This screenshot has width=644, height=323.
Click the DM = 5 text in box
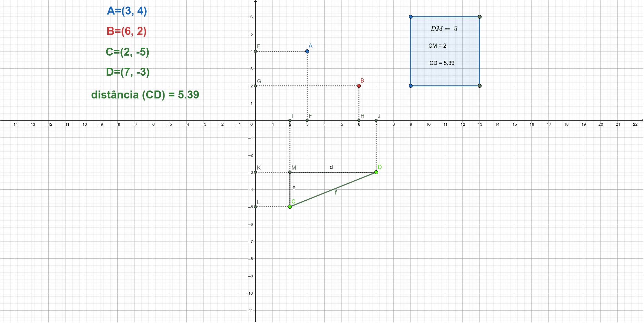[444, 29]
